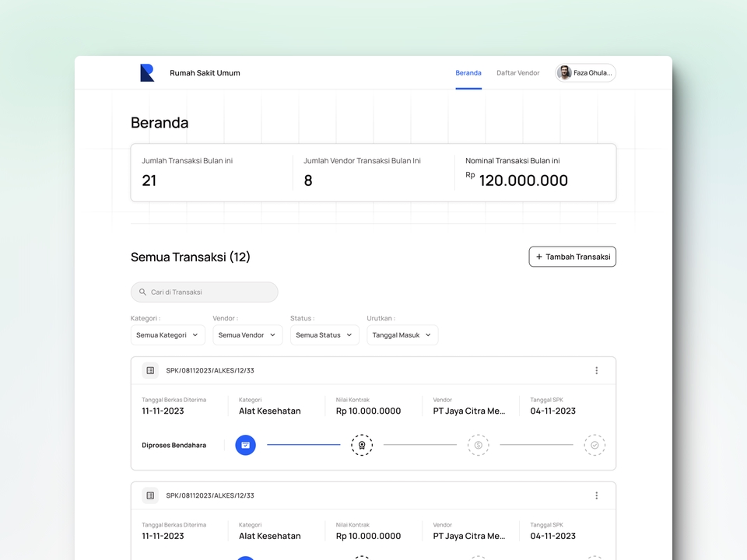
Task: Click the checkmark completed step icon in first card
Action: [594, 445]
